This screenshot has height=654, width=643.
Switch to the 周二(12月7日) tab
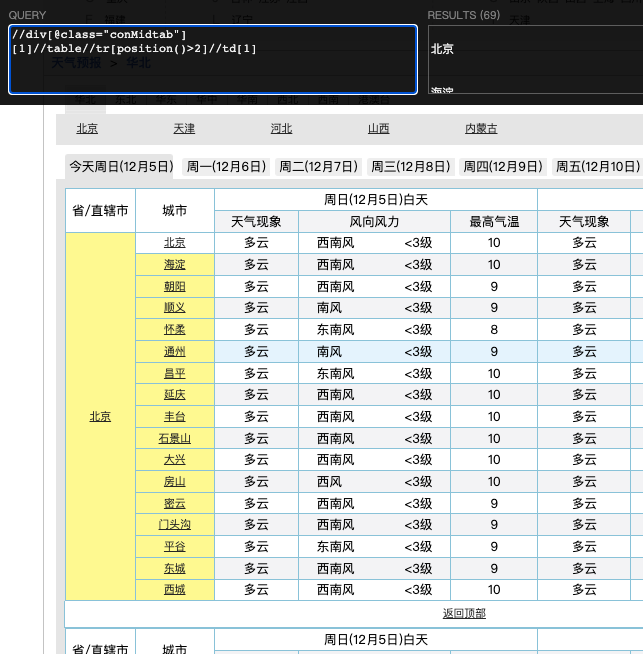[x=319, y=167]
